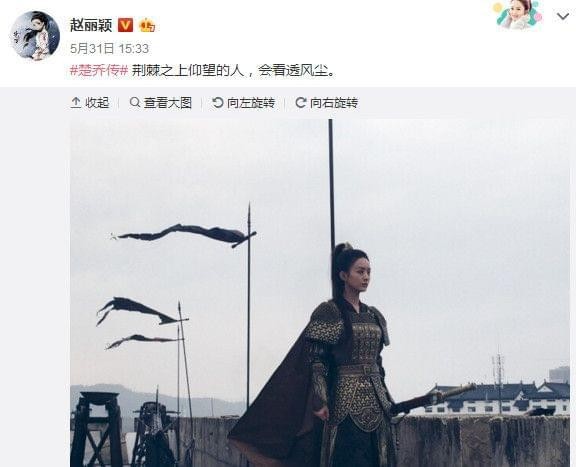The height and width of the screenshot is (467, 576).
Task: Expand the post options chevron menu
Action: (x=563, y=17)
